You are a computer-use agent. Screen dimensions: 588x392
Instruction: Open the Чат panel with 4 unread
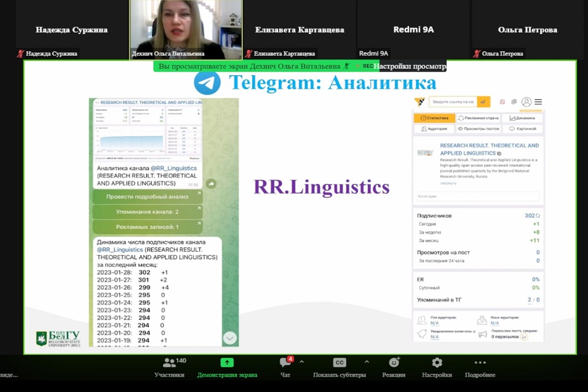click(285, 367)
